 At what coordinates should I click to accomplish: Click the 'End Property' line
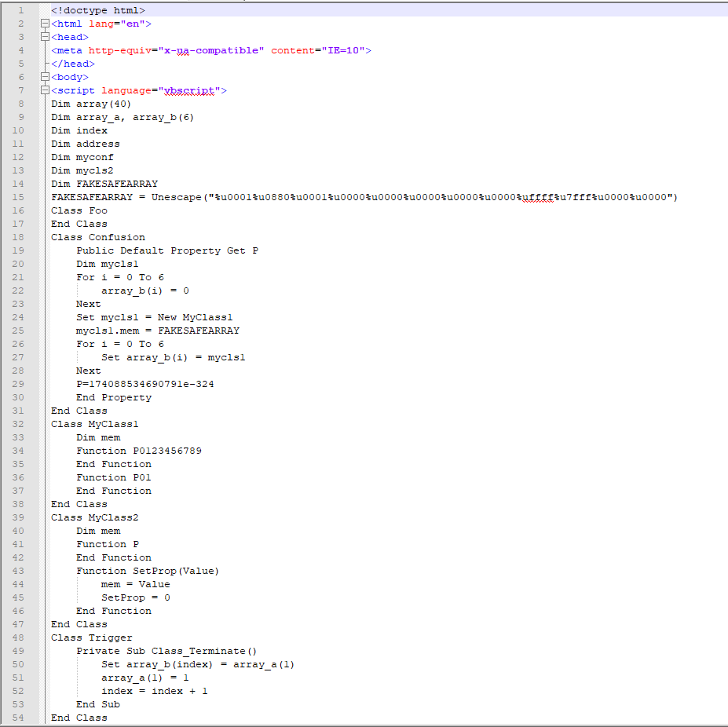click(x=114, y=397)
